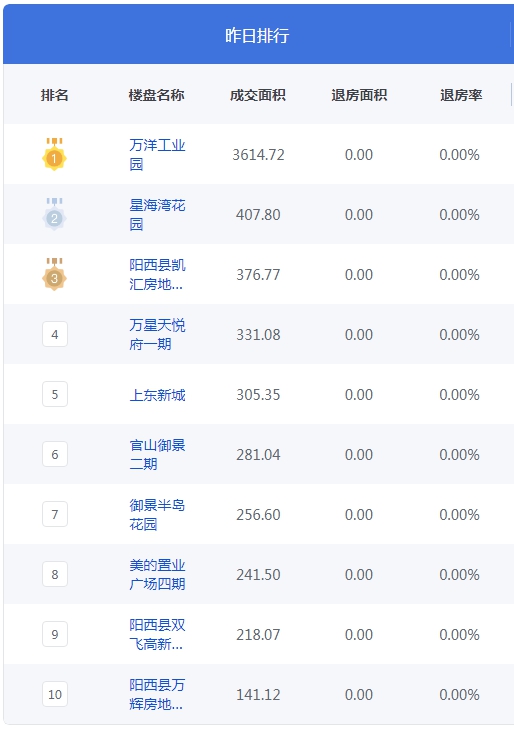Image resolution: width=514 pixels, height=729 pixels.
Task: Click the silver second-place medal icon
Action: coord(54,214)
